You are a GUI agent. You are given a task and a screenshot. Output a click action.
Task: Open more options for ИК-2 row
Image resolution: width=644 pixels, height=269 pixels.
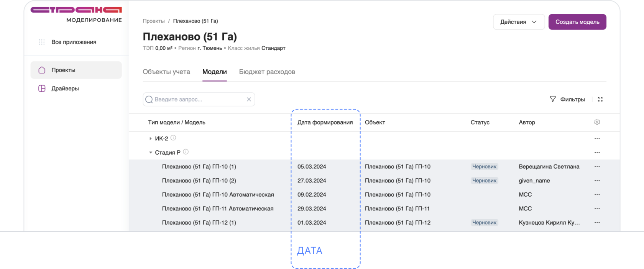[597, 139]
